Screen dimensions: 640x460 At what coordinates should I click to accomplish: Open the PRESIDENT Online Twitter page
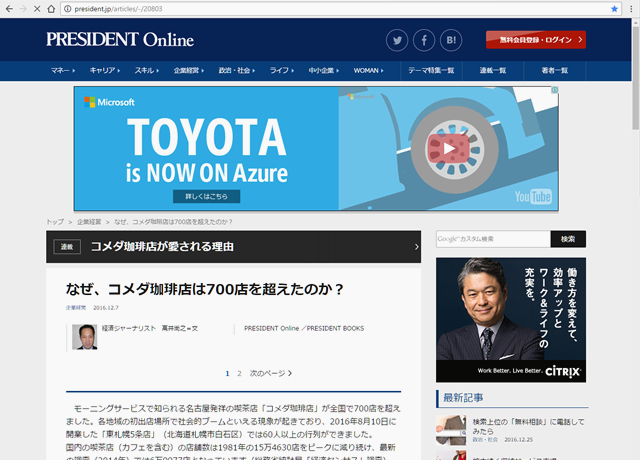pyautogui.click(x=398, y=40)
